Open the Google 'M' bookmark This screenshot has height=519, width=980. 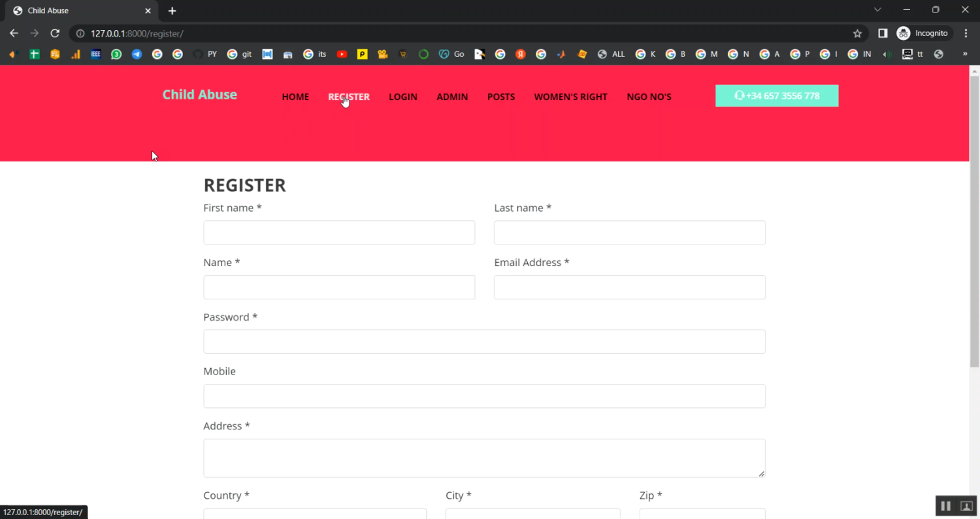click(706, 54)
